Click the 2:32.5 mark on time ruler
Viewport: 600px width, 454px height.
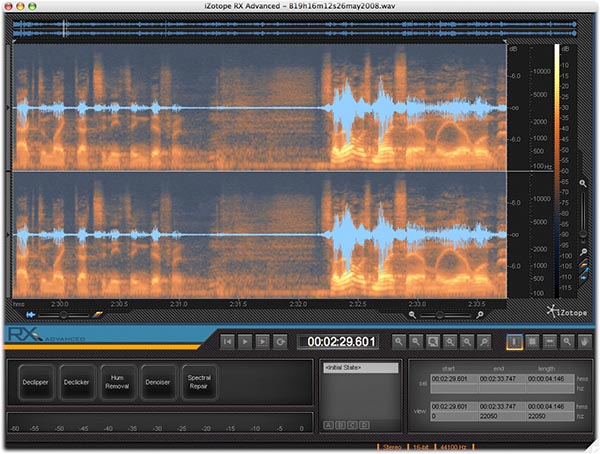(x=357, y=304)
